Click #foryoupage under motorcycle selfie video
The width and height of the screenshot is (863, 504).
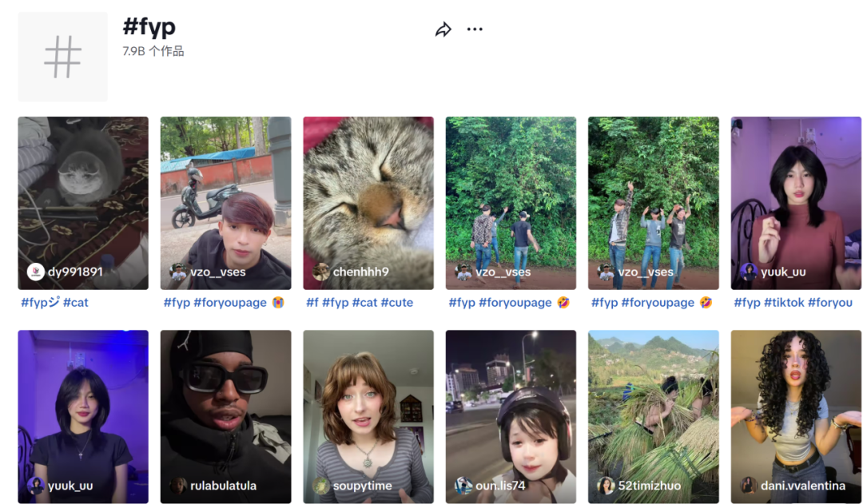[x=229, y=302]
